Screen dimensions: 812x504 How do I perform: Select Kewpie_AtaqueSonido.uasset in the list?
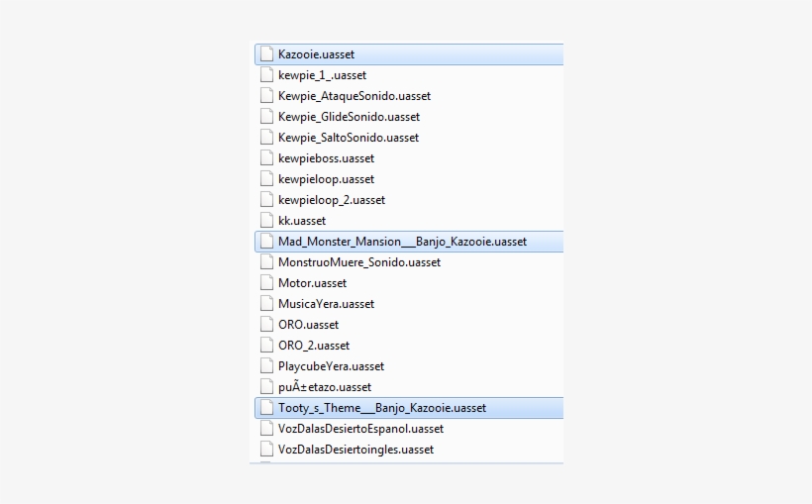tap(355, 96)
